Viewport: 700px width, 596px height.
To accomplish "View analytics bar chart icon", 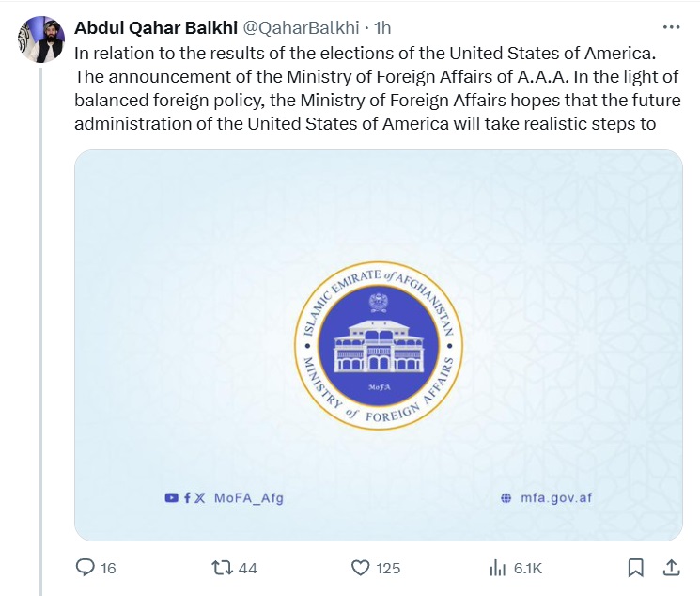I will 498,569.
